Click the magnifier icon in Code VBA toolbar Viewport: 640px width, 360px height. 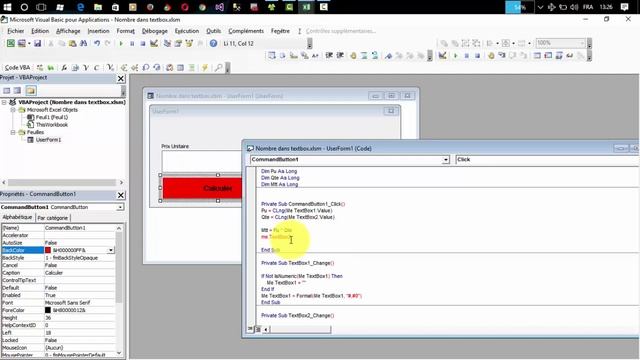pos(219,67)
